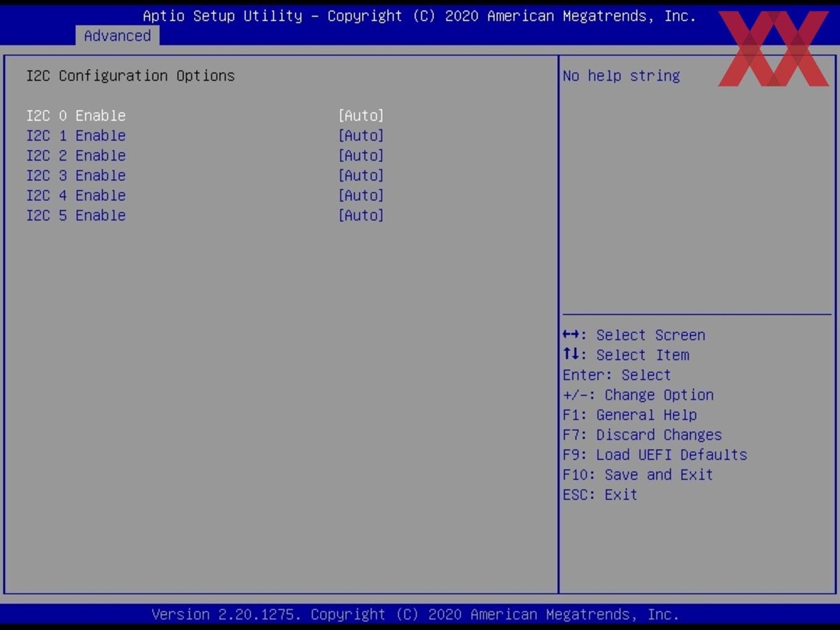Click the Select Item key hint
Image resolution: width=840 pixels, height=630 pixels.
pos(626,355)
